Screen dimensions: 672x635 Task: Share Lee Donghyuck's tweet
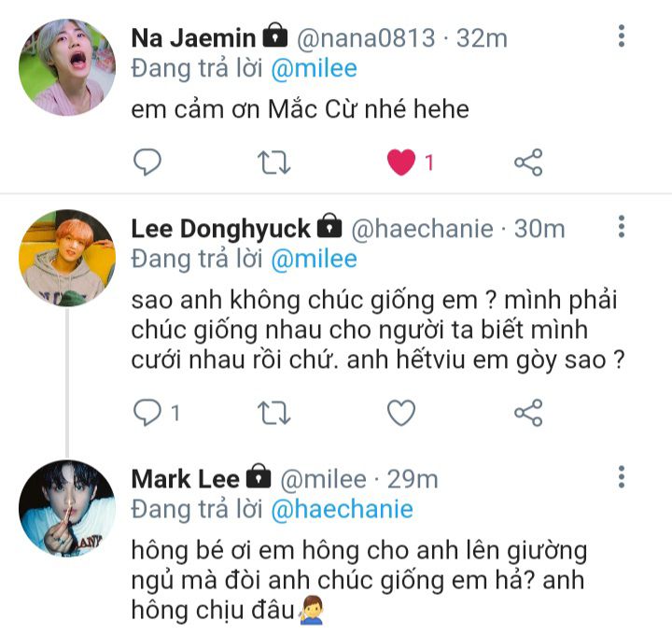tap(528, 412)
